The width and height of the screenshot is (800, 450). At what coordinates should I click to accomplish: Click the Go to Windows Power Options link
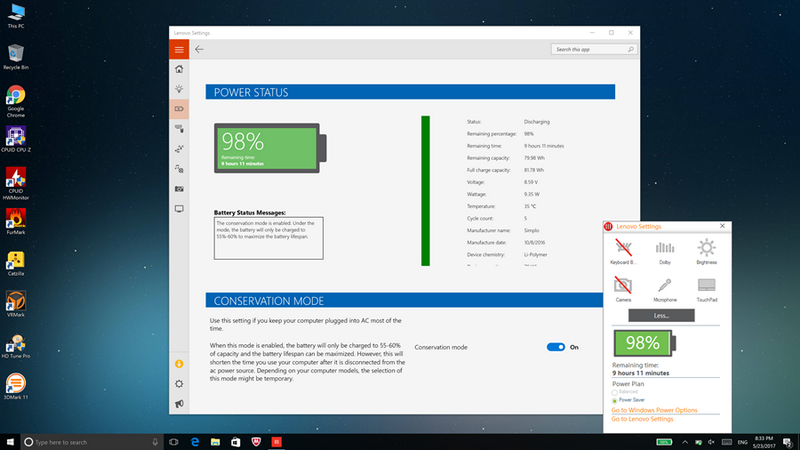[654, 410]
